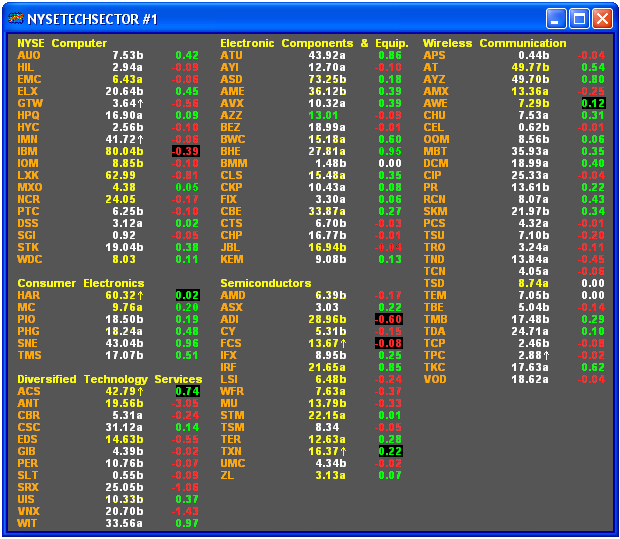The image size is (620, 539).
Task: Click HAR's highlighted change 0.02
Action: [187, 295]
